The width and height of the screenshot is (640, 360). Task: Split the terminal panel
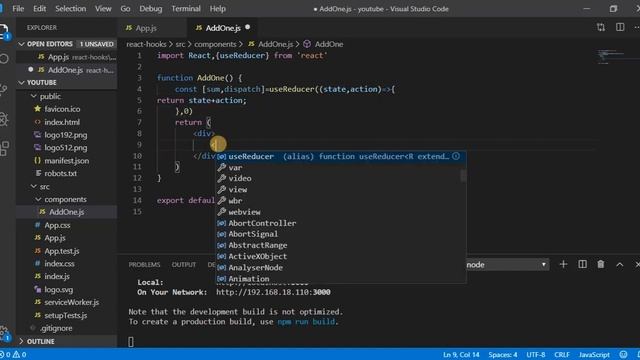point(582,264)
